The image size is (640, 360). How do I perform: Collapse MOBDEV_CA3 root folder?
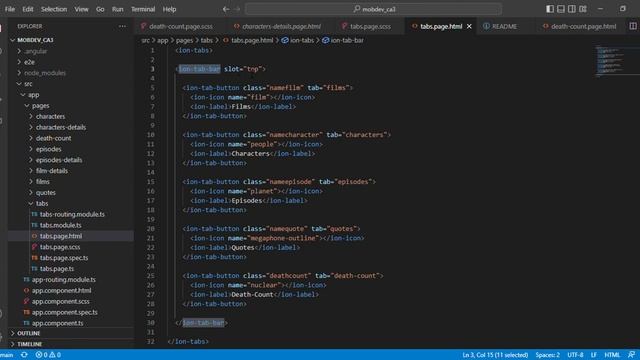pos(35,40)
